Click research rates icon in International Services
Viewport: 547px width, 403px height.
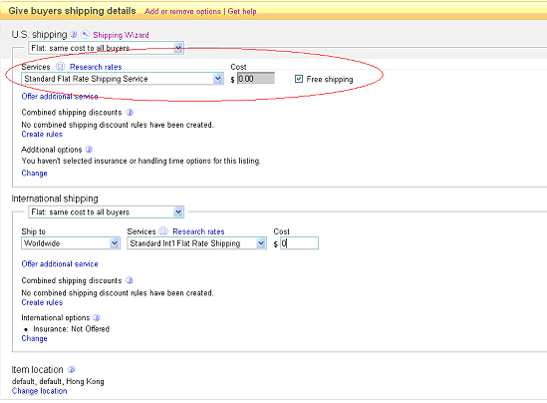[x=163, y=231]
